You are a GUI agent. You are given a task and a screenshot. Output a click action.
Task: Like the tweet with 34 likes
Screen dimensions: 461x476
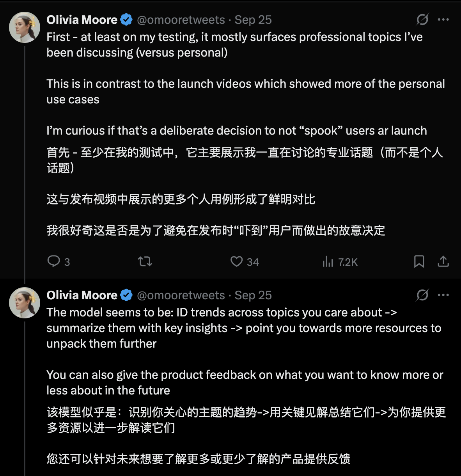[x=236, y=261]
